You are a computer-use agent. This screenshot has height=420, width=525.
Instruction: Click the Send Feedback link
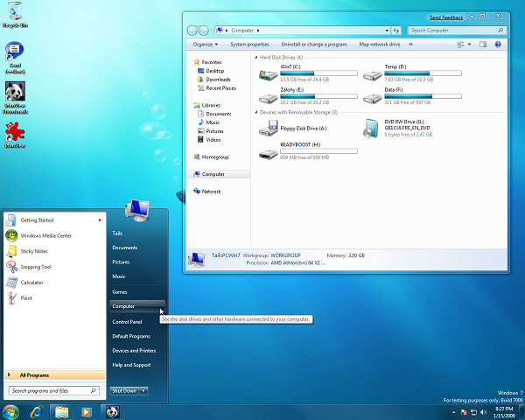pos(447,17)
